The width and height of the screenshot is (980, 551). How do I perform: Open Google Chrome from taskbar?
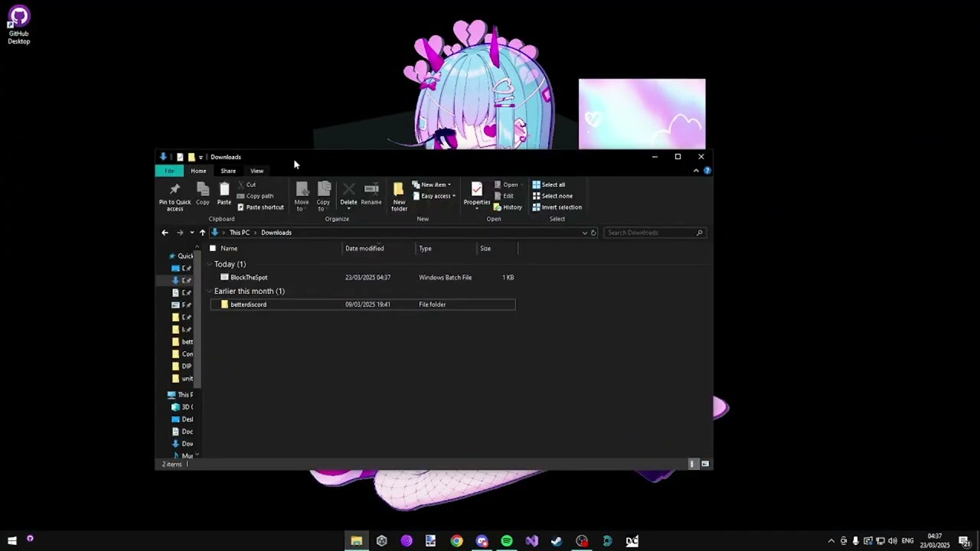pos(456,541)
